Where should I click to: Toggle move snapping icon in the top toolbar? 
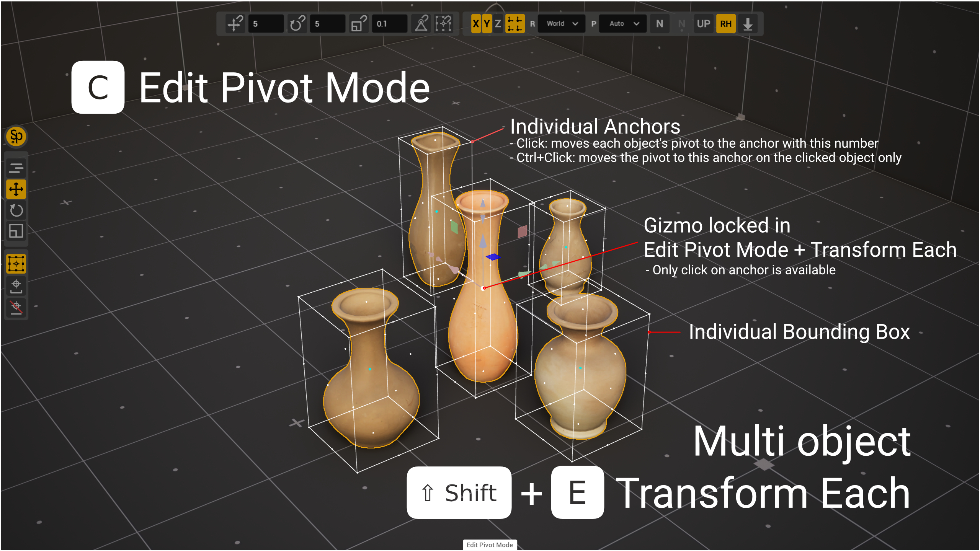click(x=235, y=24)
